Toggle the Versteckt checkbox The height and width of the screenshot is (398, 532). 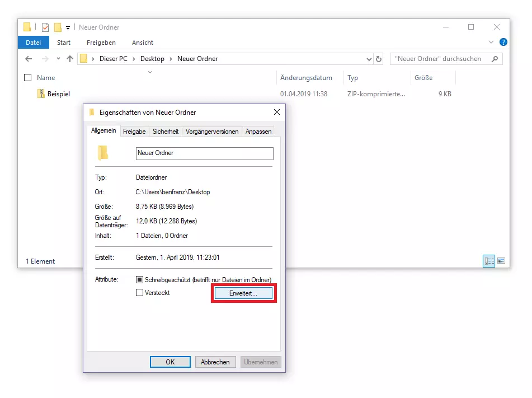tap(139, 293)
